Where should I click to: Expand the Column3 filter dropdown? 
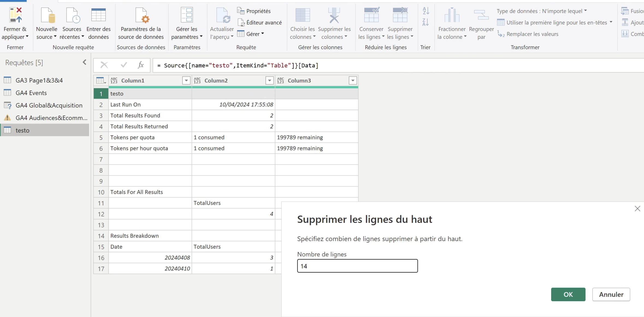click(353, 81)
